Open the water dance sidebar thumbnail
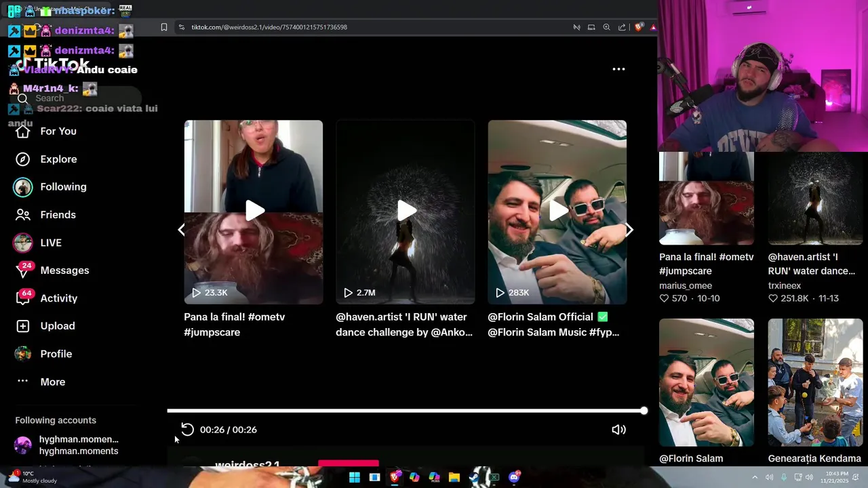 [x=815, y=198]
